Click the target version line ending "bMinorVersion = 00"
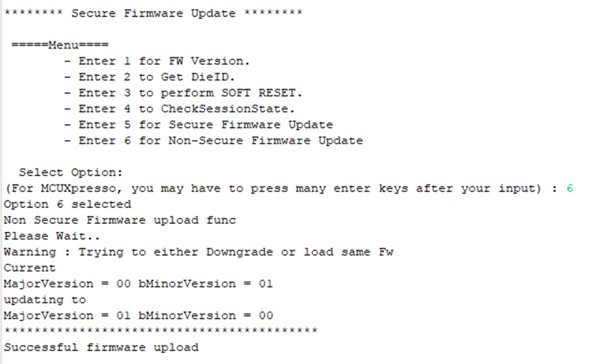This screenshot has height=364, width=592. point(138,315)
